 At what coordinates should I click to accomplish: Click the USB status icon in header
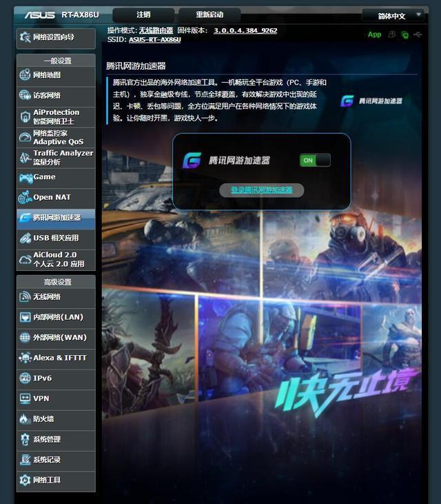(418, 34)
